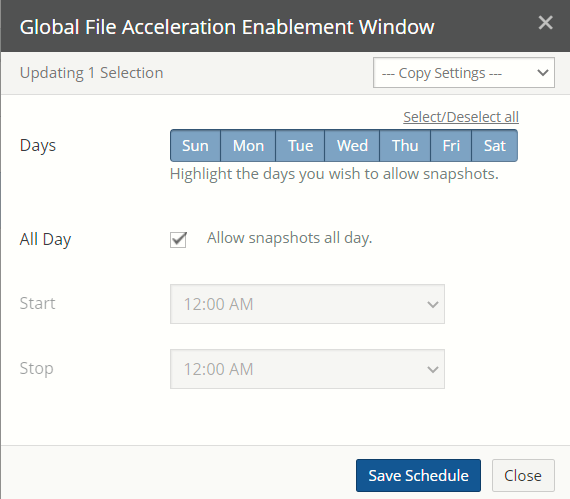Toggle the Sat day button
This screenshot has height=499, width=570.
pos(495,146)
